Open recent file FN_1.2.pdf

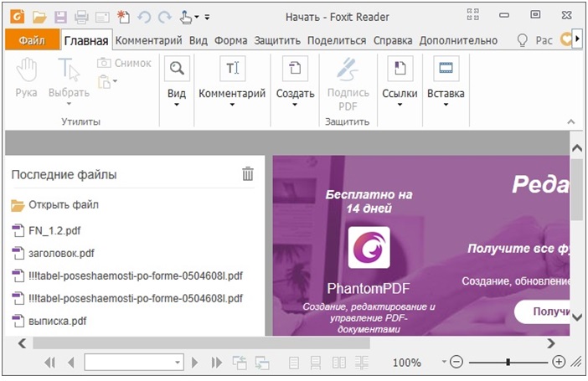(x=47, y=230)
